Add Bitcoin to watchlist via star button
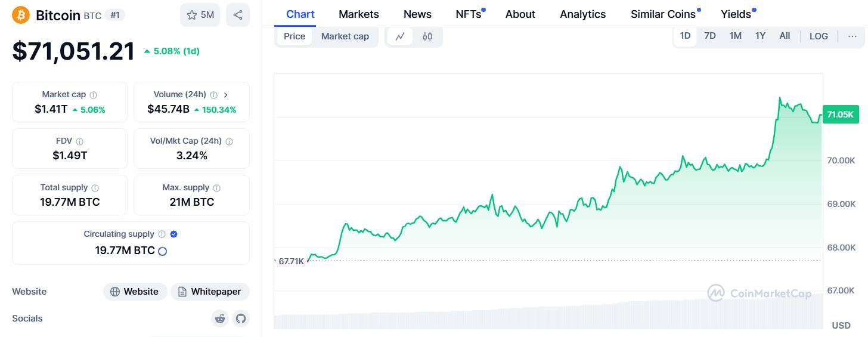868x337 pixels. 200,15
